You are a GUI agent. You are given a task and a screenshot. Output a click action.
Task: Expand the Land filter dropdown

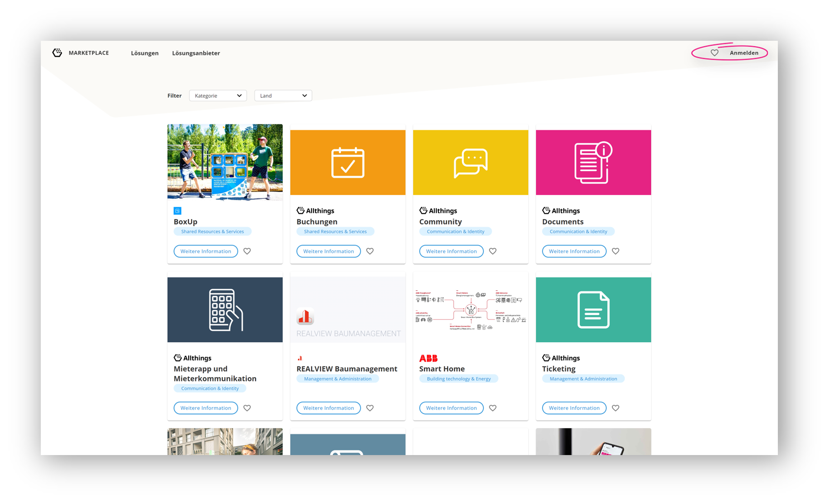click(x=283, y=96)
